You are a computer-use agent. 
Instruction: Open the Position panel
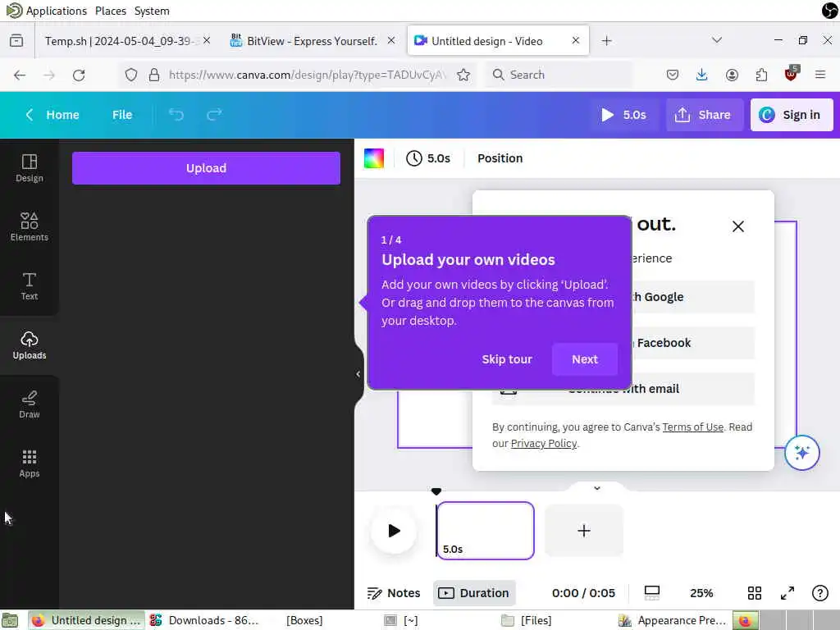[500, 158]
